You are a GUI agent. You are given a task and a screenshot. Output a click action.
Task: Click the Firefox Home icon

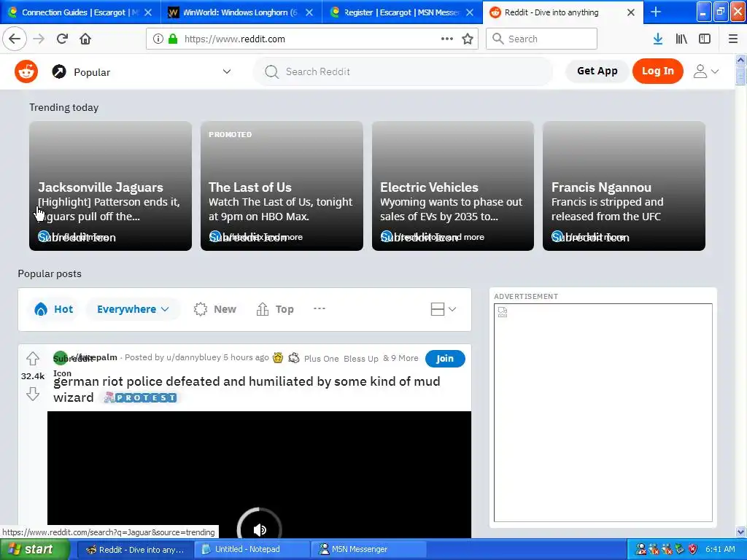85,39
